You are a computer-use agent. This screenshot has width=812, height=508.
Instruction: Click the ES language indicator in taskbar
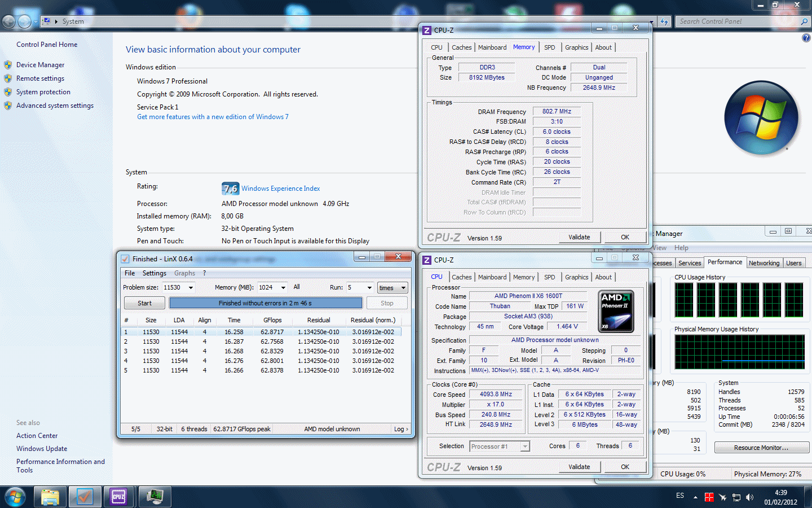tap(680, 496)
